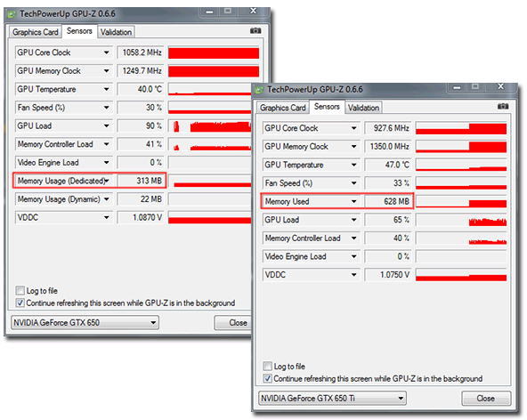Click the 1350.0 MHz memory clock value

coord(388,147)
